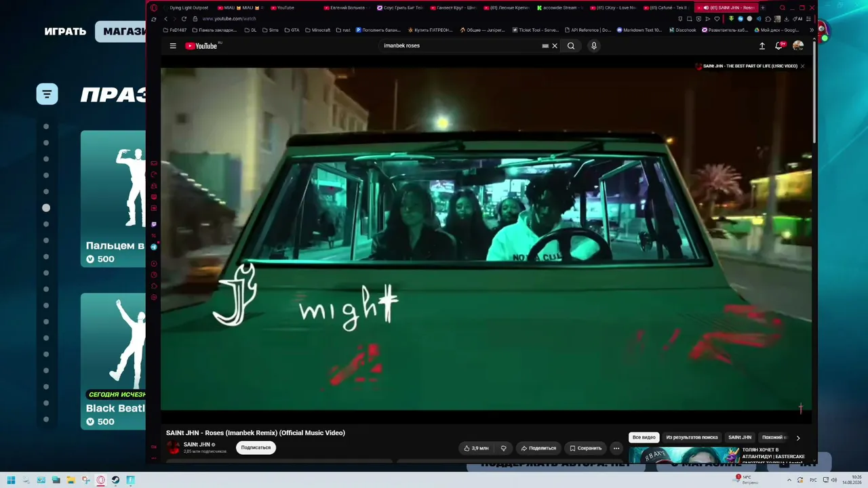Open the МАГАЗИН tab in the game window
Screen dimensions: 868x488
point(121,31)
